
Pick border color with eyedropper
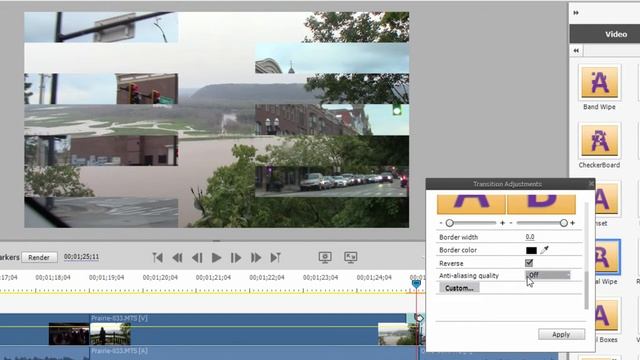(x=544, y=250)
